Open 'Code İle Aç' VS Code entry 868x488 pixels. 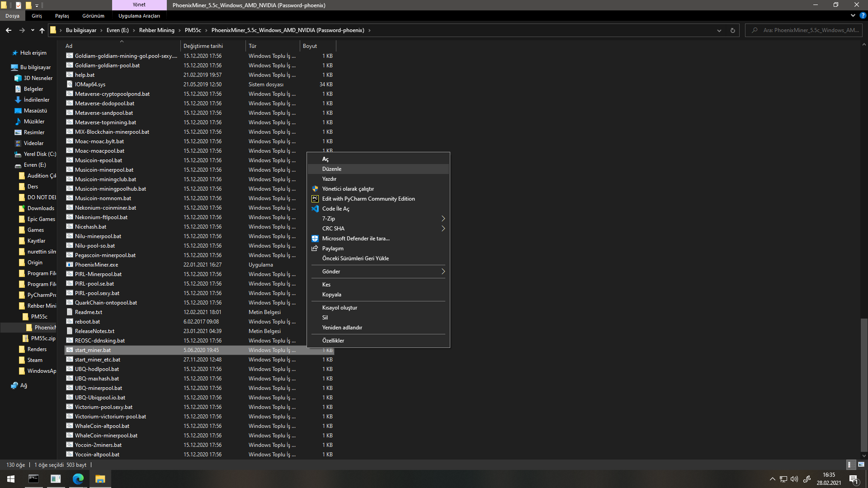coord(335,209)
